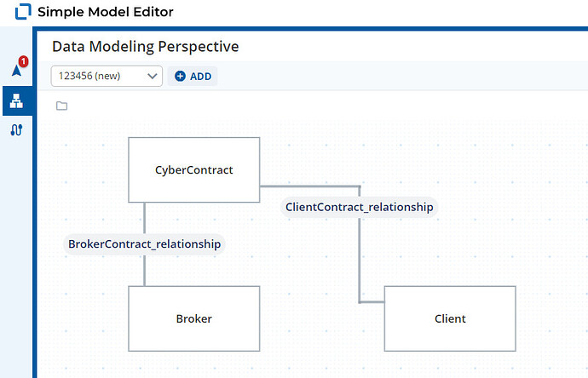This screenshot has width=588, height=378.
Task: Click the folder icon above the canvas
Action: (62, 106)
